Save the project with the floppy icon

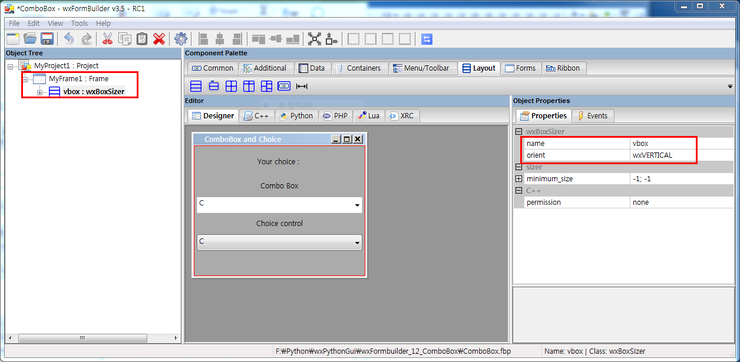pyautogui.click(x=47, y=39)
